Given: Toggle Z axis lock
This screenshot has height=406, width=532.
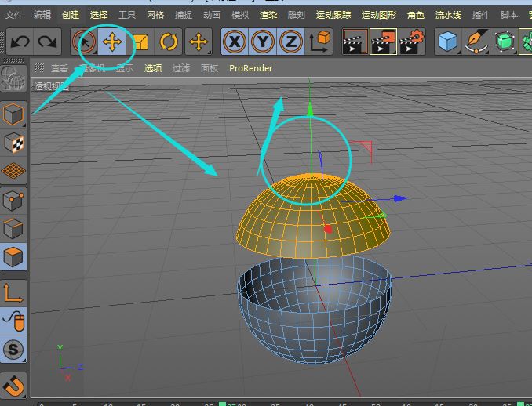Looking at the screenshot, I should coord(291,42).
